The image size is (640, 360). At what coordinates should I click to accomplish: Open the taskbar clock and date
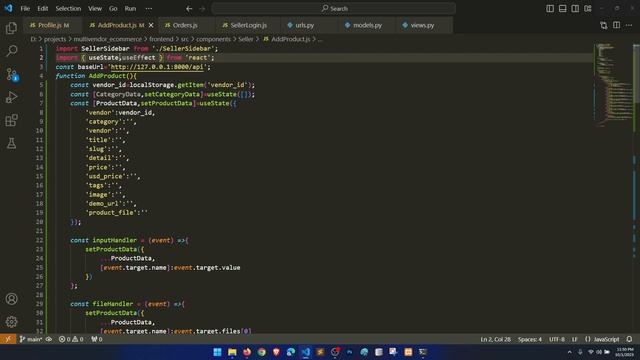tap(625, 352)
